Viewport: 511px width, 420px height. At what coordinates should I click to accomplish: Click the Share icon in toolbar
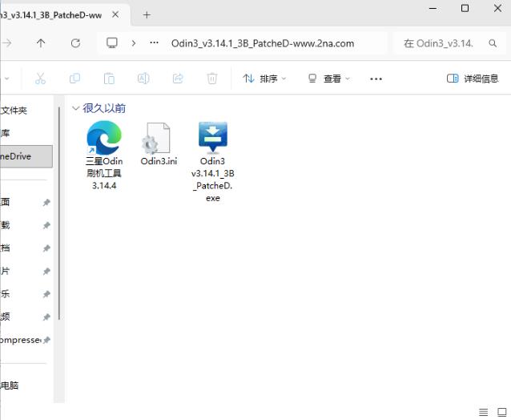178,79
